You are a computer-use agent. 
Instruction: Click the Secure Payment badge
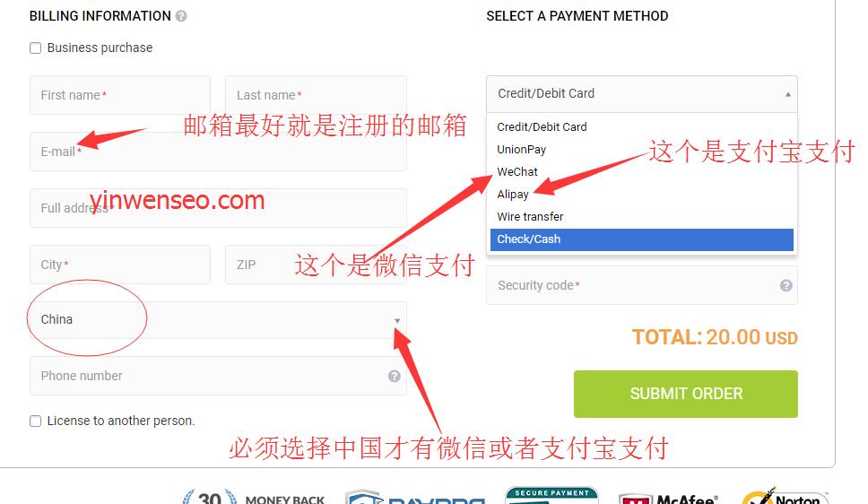(x=551, y=495)
